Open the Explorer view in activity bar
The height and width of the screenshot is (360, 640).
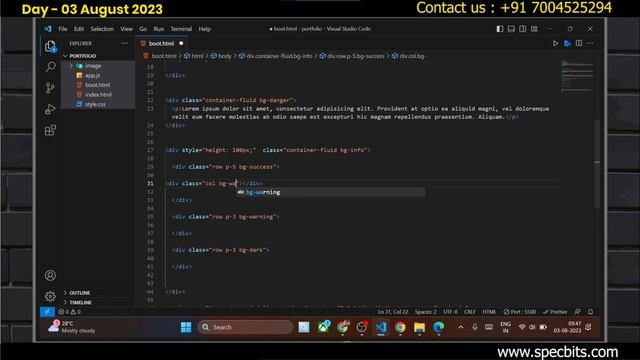click(50, 46)
